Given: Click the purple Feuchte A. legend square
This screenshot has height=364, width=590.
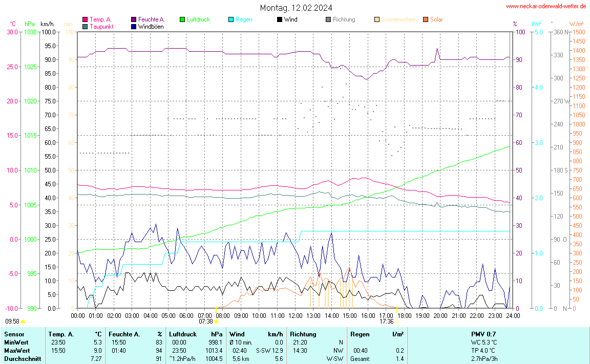Looking at the screenshot, I should coord(134,19).
